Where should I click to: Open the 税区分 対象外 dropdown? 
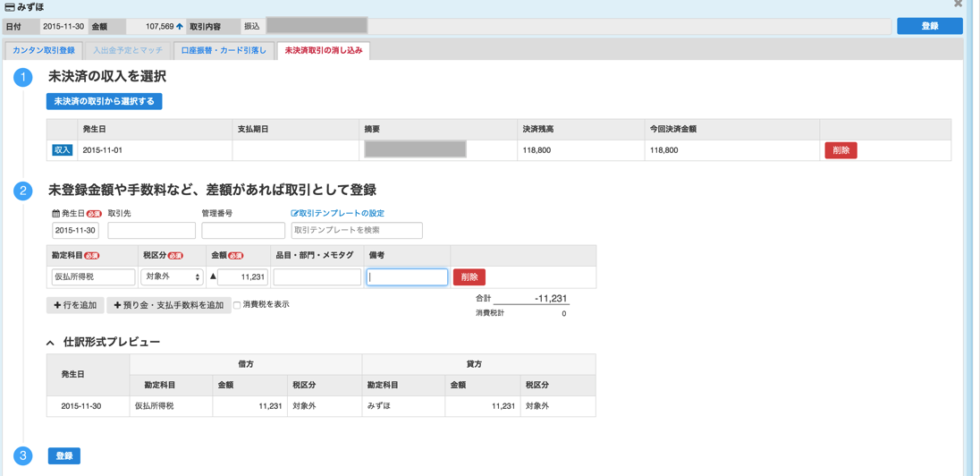pyautogui.click(x=172, y=277)
